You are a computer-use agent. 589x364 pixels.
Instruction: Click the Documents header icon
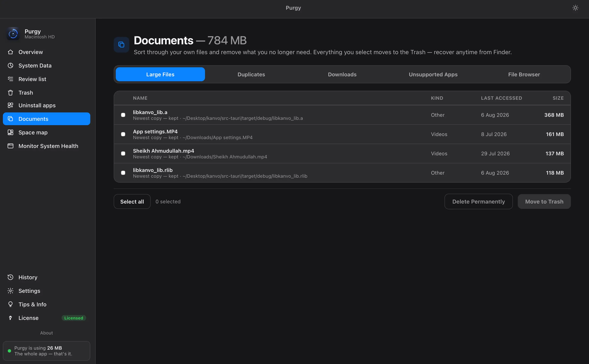click(x=121, y=45)
